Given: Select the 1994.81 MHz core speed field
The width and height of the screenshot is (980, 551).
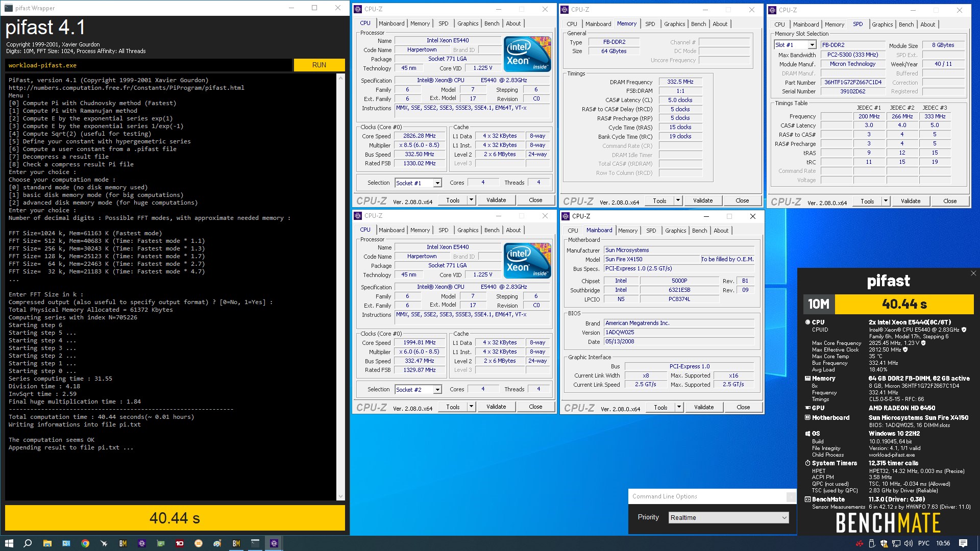Looking at the screenshot, I should pos(420,343).
